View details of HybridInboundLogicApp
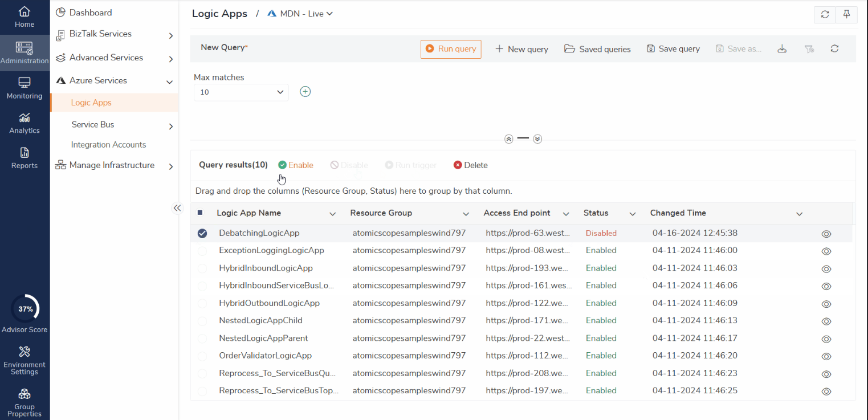 click(826, 269)
